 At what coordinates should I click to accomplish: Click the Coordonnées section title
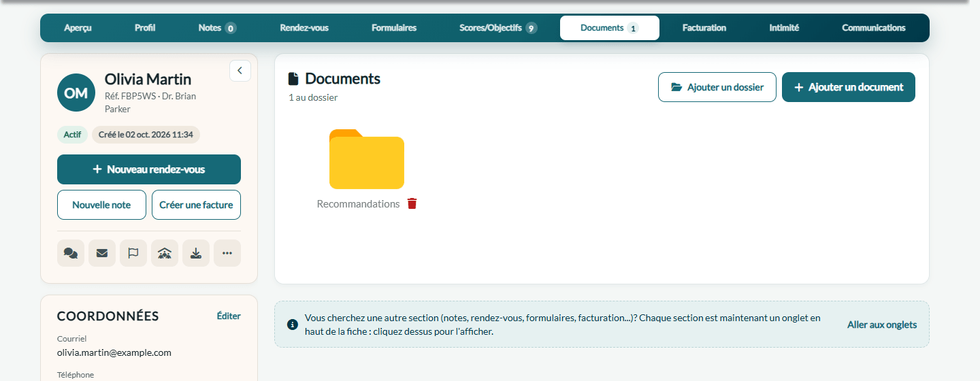point(108,316)
